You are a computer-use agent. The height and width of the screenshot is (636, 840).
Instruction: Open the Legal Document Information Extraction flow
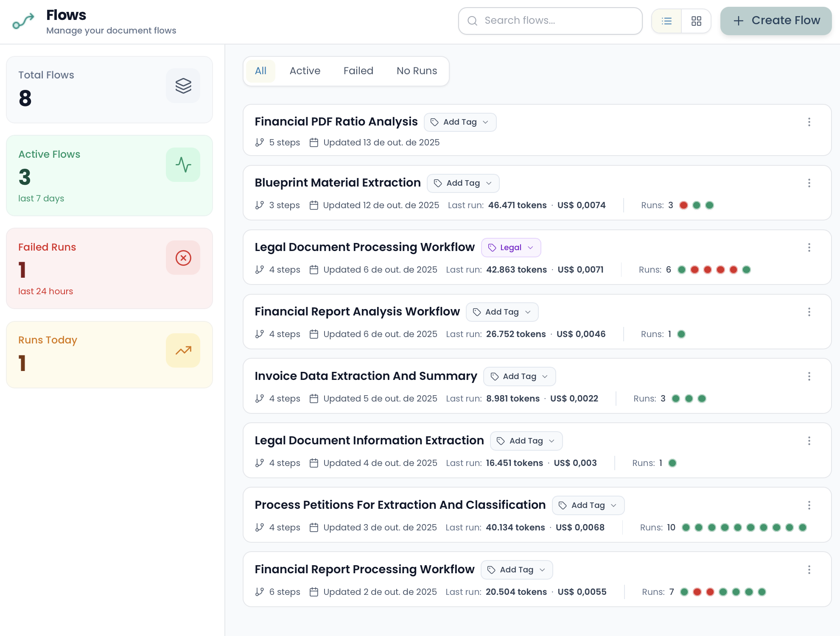click(369, 441)
